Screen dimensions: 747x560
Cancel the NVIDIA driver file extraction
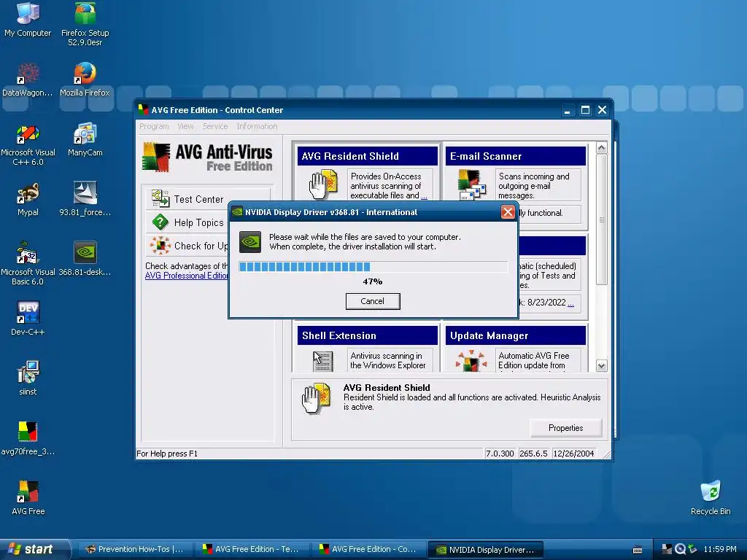(373, 301)
